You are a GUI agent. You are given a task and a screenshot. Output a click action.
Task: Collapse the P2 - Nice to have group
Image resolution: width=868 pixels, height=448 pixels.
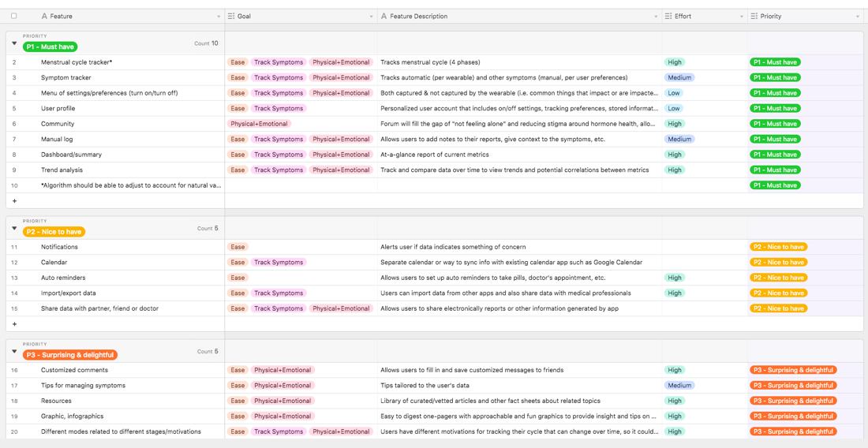14,228
